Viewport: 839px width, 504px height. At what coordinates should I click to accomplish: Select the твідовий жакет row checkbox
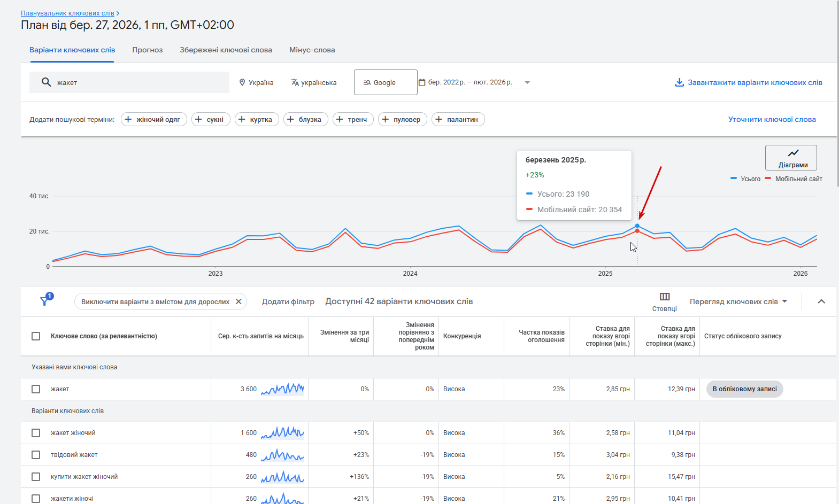point(36,455)
